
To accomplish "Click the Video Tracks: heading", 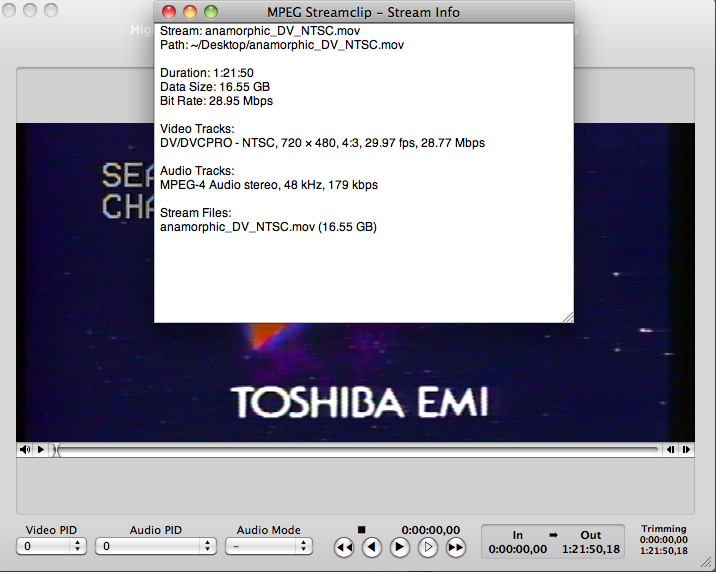I will 197,129.
